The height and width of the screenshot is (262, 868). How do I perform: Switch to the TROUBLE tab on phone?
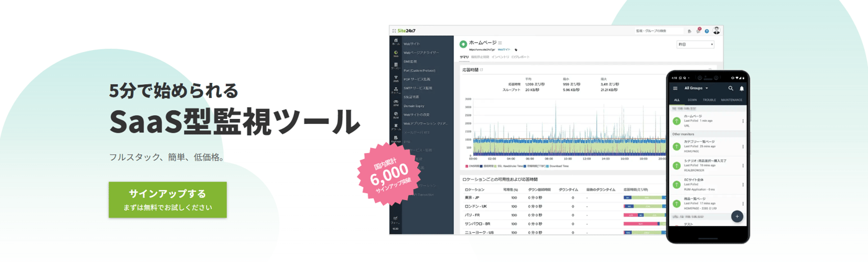[x=709, y=100]
